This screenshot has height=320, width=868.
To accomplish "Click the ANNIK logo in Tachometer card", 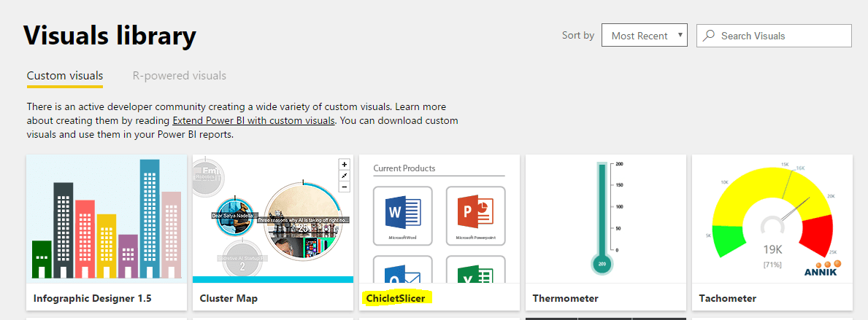I will (821, 268).
